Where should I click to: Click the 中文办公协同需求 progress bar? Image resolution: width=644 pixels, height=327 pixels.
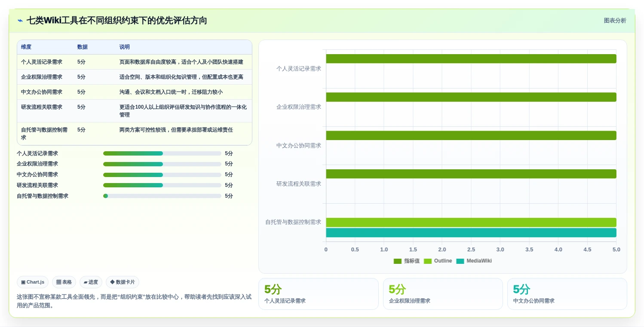162,174
